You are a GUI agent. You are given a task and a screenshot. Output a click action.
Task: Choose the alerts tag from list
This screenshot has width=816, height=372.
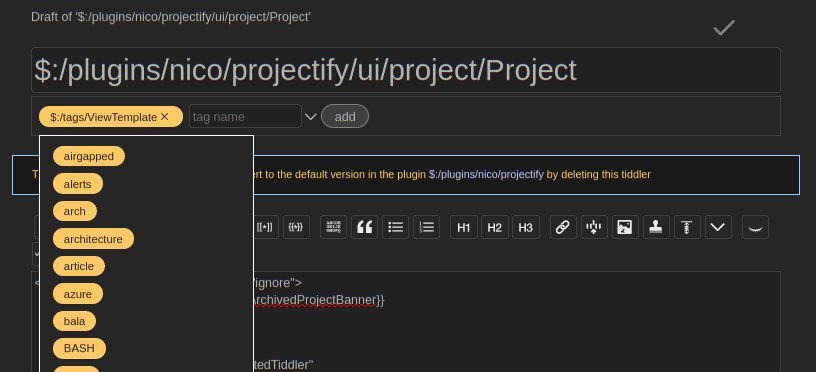[78, 184]
